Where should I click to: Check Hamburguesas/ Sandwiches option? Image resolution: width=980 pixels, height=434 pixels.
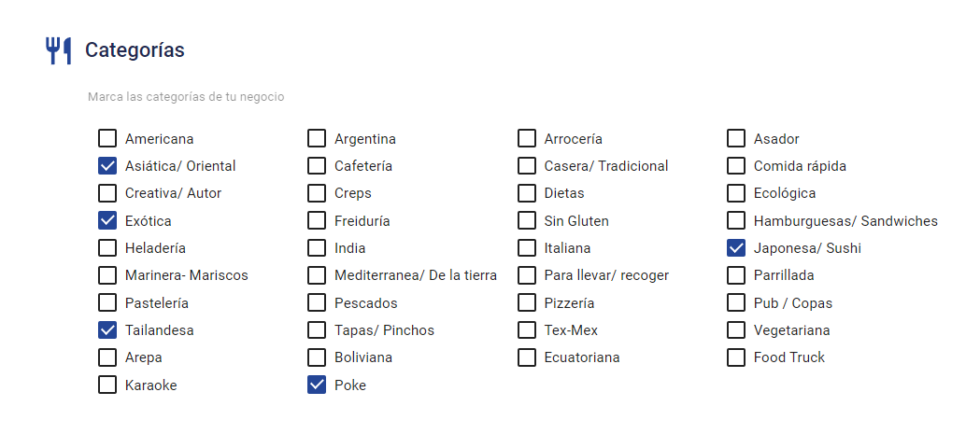tap(736, 220)
